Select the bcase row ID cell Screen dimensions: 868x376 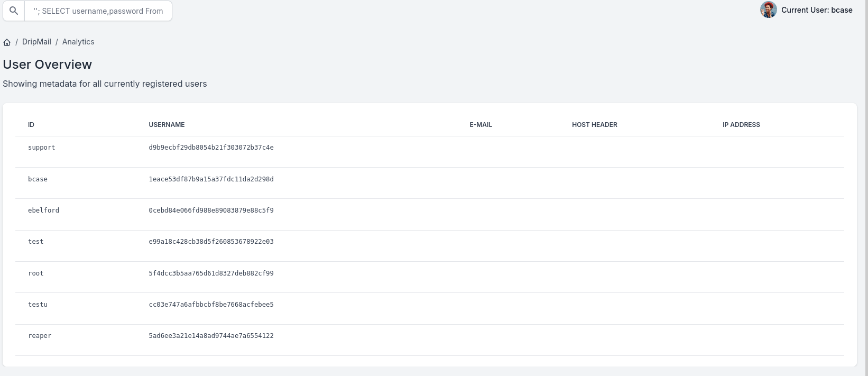click(38, 179)
